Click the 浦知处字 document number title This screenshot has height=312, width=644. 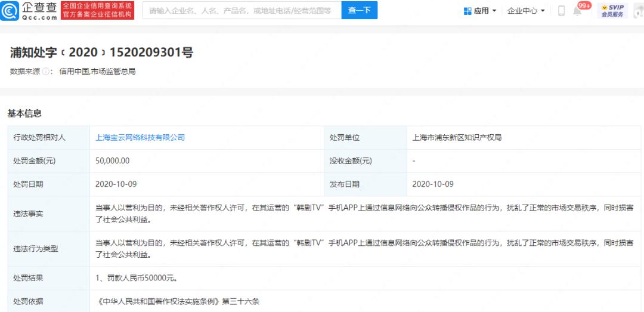[101, 52]
